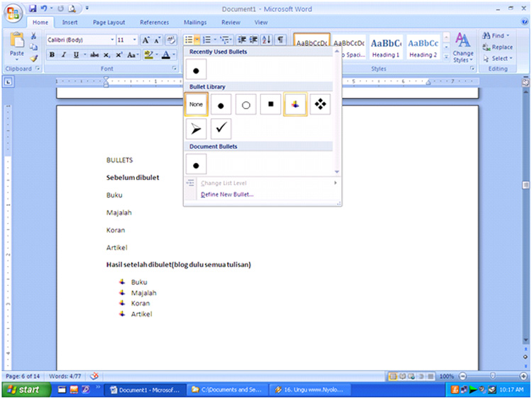This screenshot has width=532, height=399.
Task: Select the solid round bullet in Bullet Library
Action: pyautogui.click(x=221, y=104)
